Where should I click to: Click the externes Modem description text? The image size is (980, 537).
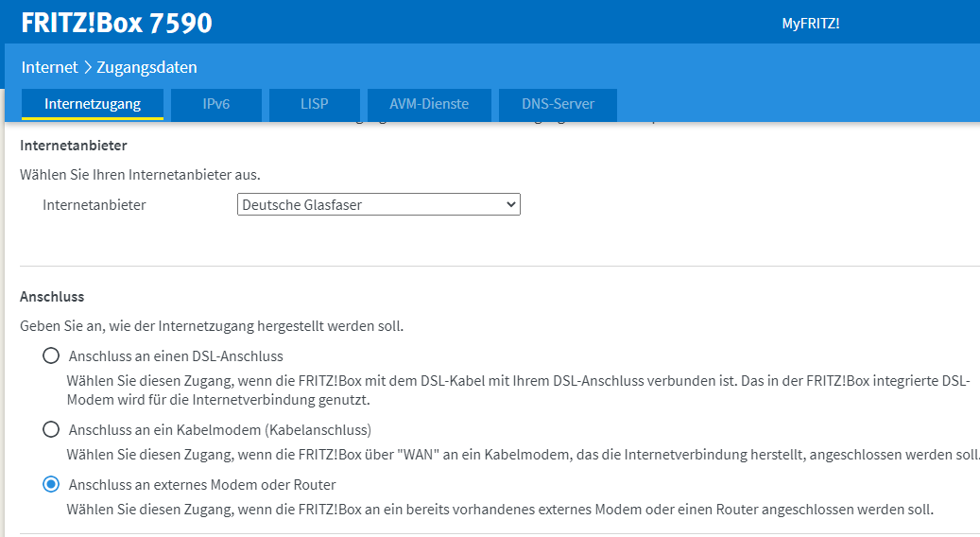500,510
